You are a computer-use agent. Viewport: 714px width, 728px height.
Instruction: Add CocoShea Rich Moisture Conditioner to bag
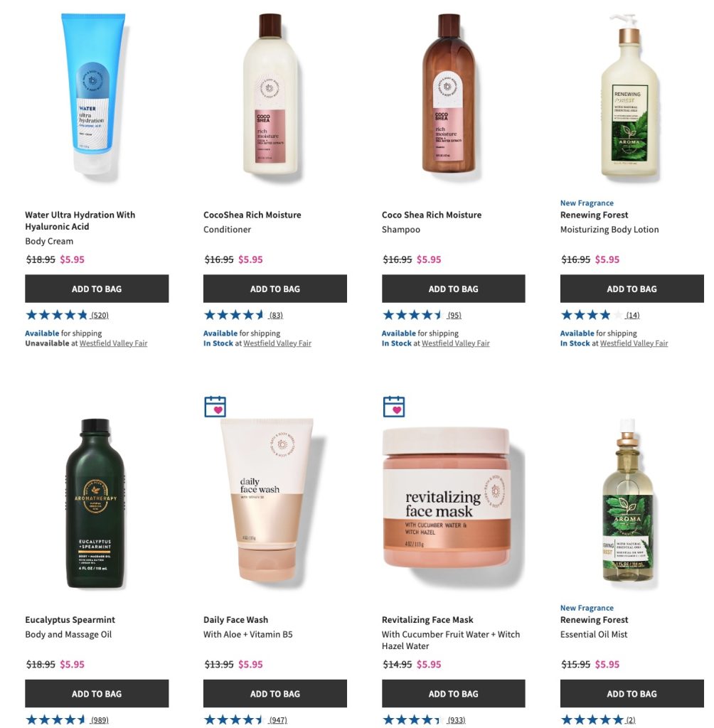coord(275,289)
